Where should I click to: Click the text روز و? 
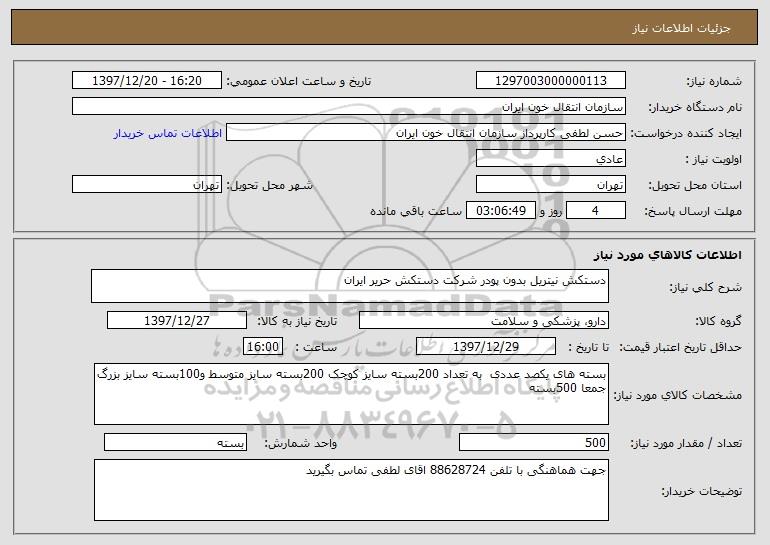click(550, 212)
